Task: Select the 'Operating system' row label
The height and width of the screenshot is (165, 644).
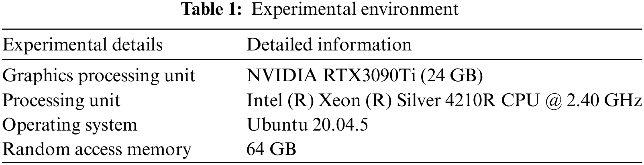Action: 70,125
